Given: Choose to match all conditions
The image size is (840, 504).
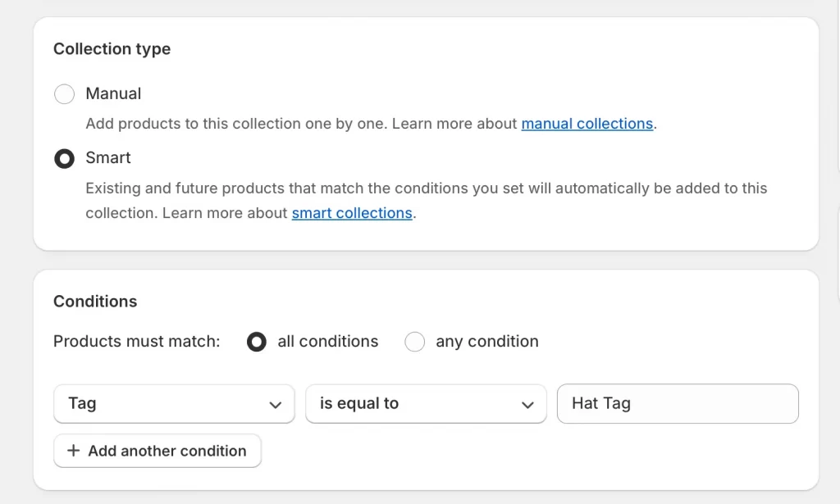Looking at the screenshot, I should point(257,341).
